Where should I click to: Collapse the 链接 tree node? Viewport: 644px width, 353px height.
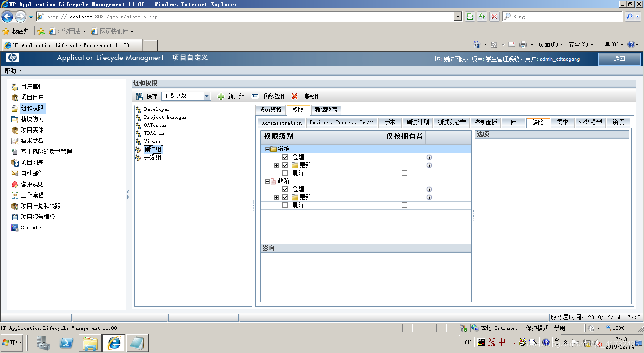click(267, 149)
